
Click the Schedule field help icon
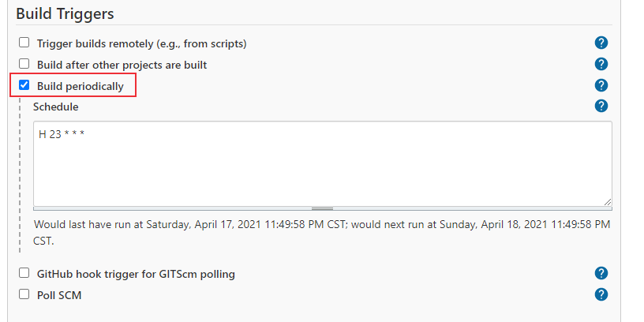point(601,106)
